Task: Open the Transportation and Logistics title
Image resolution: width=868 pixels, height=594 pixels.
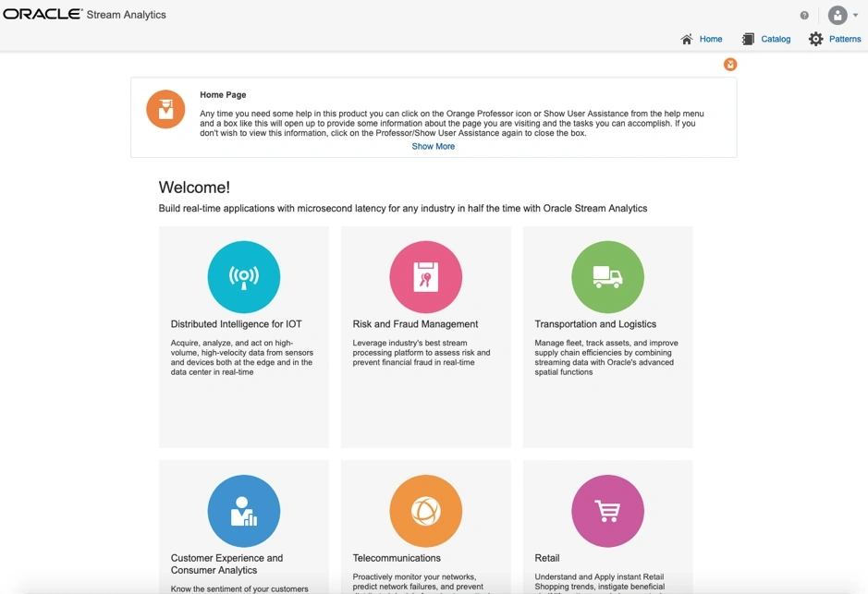Action: [595, 324]
